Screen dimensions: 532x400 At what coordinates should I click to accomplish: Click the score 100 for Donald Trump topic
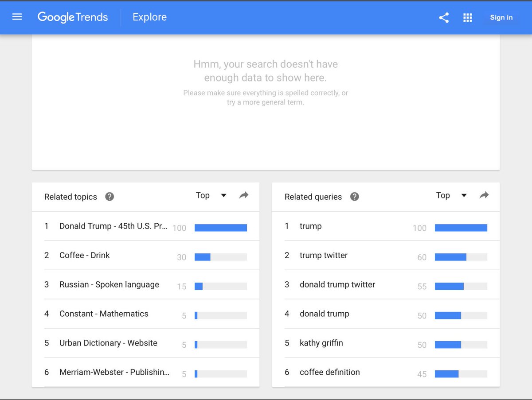(x=180, y=228)
